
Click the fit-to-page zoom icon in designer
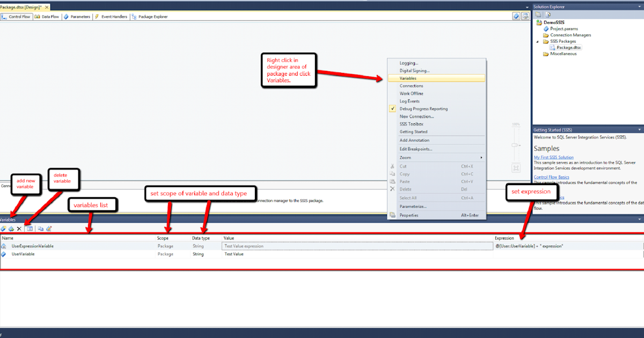[x=515, y=168]
